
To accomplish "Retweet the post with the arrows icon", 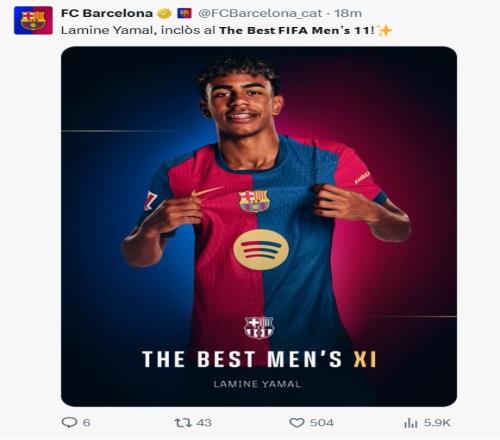I will click(183, 423).
